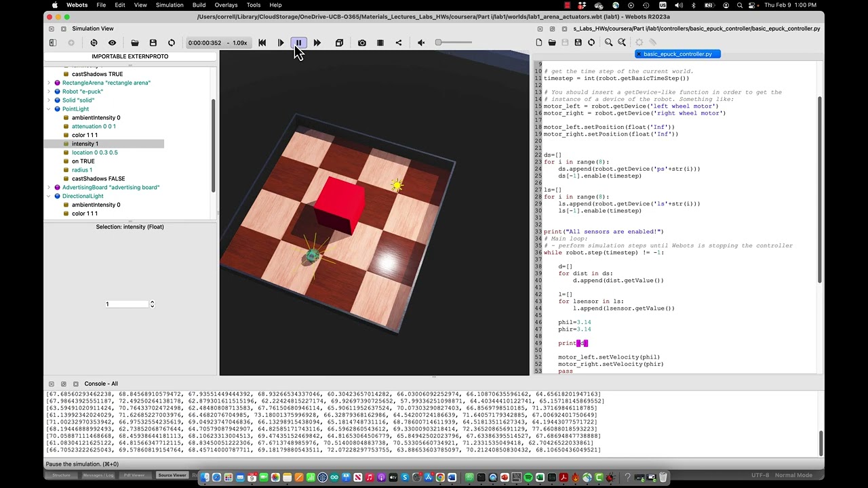Image resolution: width=868 pixels, height=488 pixels.
Task: Select the "location 0 0.3 0.5" field row
Action: pyautogui.click(x=94, y=152)
